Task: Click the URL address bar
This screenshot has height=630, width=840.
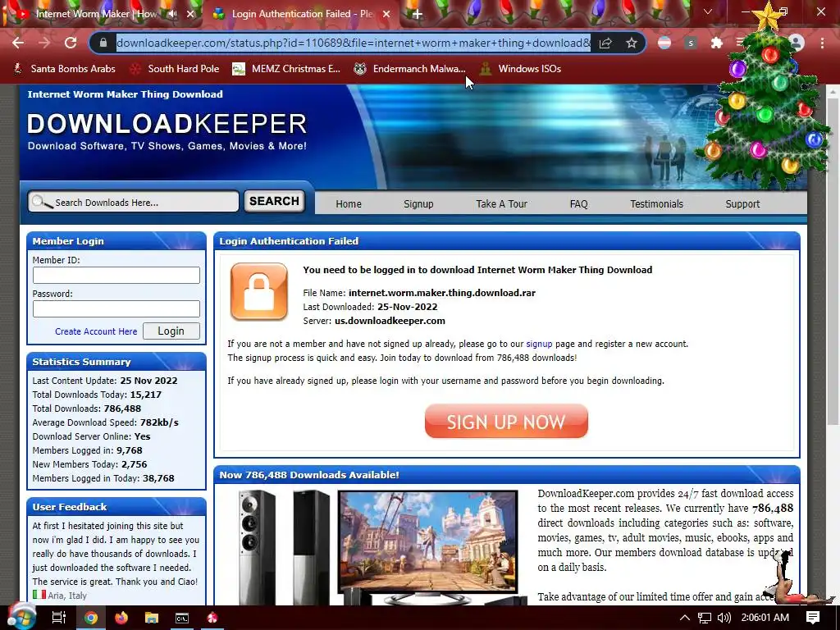Action: click(354, 43)
